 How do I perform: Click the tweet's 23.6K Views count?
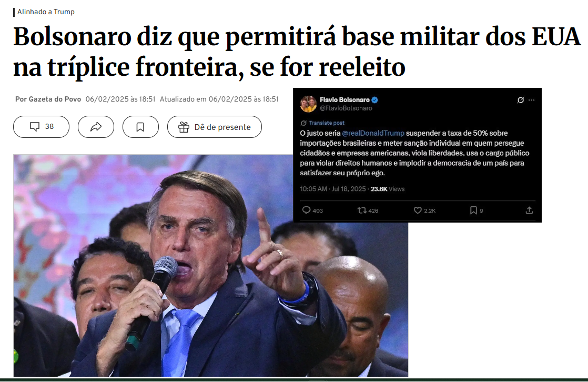388,189
